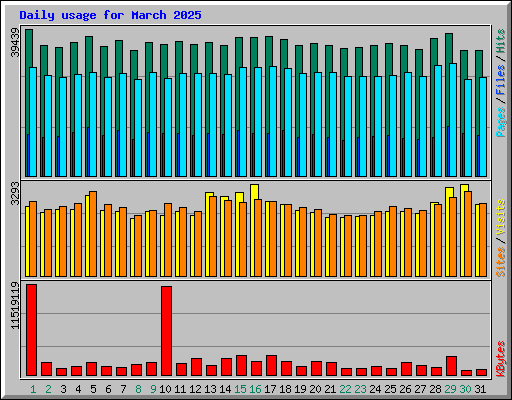The height and width of the screenshot is (400, 512).
Task: Click day 5 on the date axis
Action: (93, 389)
